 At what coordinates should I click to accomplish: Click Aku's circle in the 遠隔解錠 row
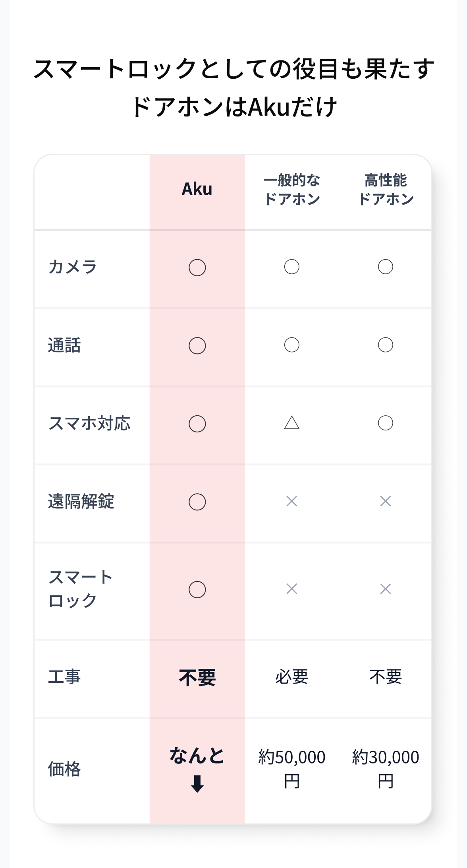tap(197, 502)
